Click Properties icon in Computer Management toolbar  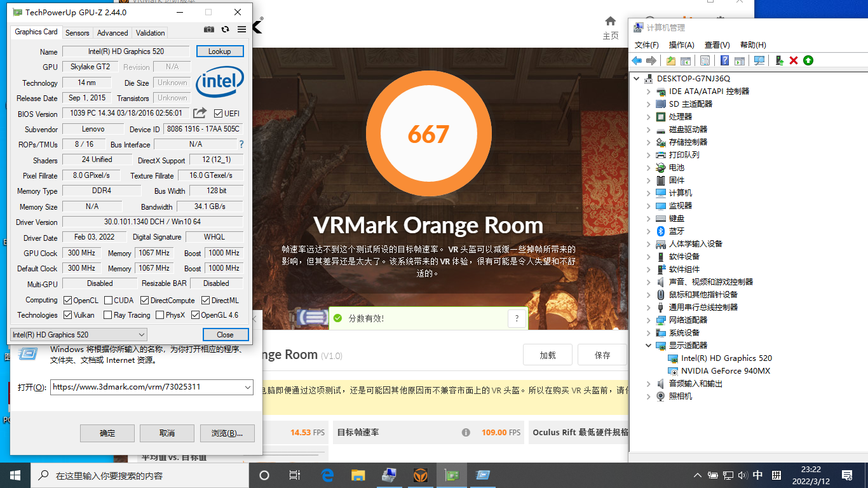705,60
